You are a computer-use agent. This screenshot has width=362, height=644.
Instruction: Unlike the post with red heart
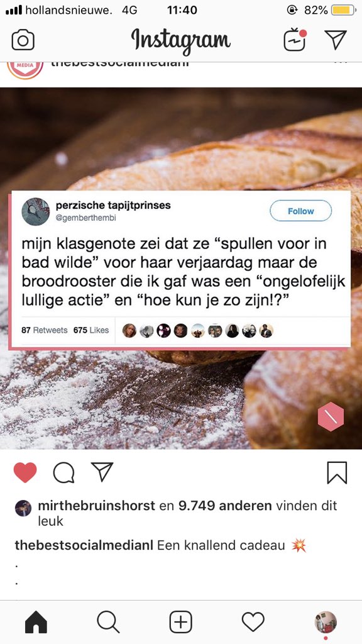(x=25, y=472)
